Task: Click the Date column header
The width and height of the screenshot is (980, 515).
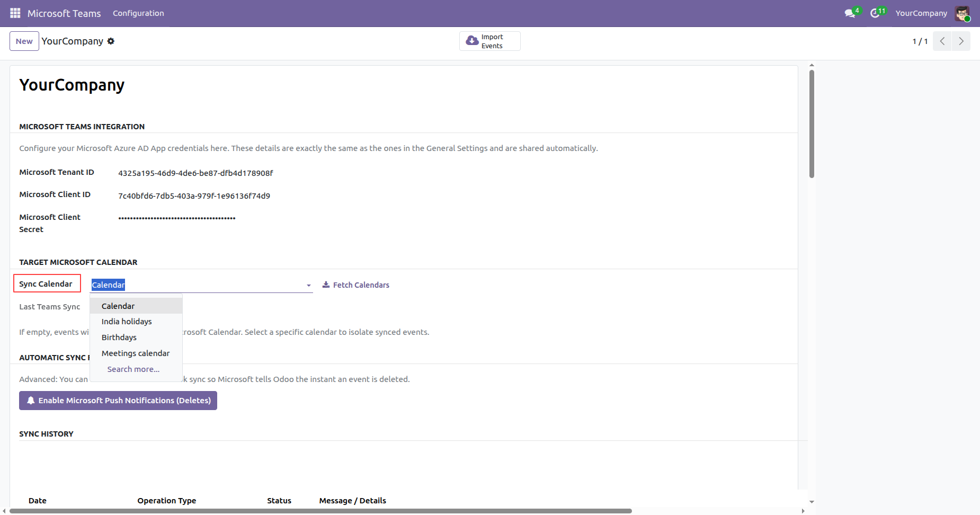Action: pos(38,501)
